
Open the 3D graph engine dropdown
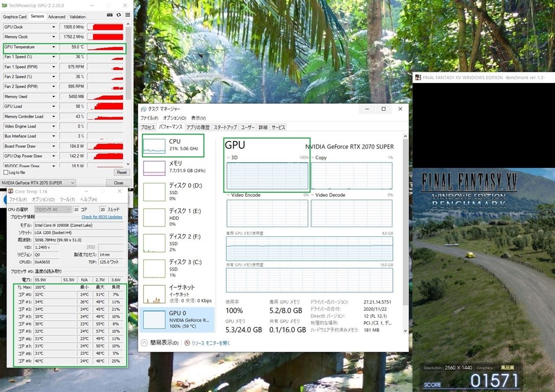click(x=228, y=158)
